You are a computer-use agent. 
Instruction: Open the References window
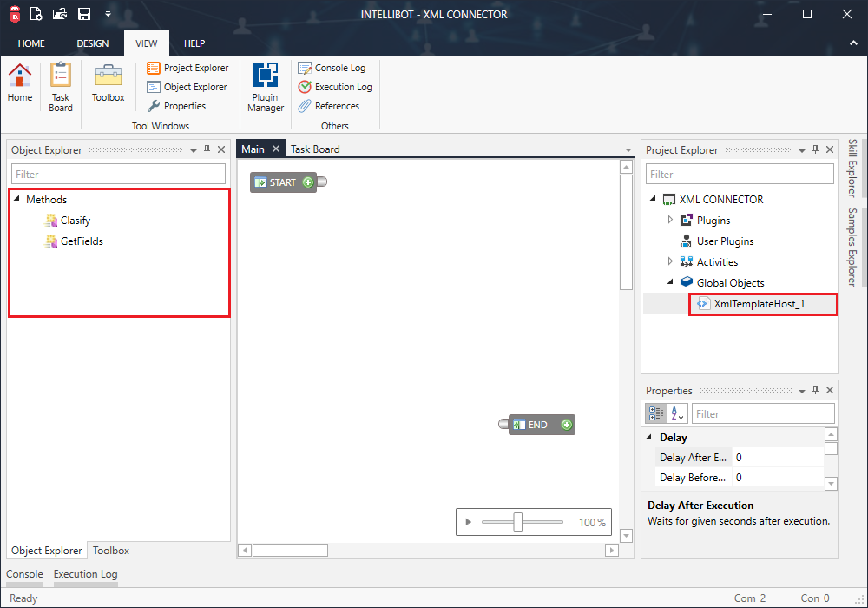328,106
